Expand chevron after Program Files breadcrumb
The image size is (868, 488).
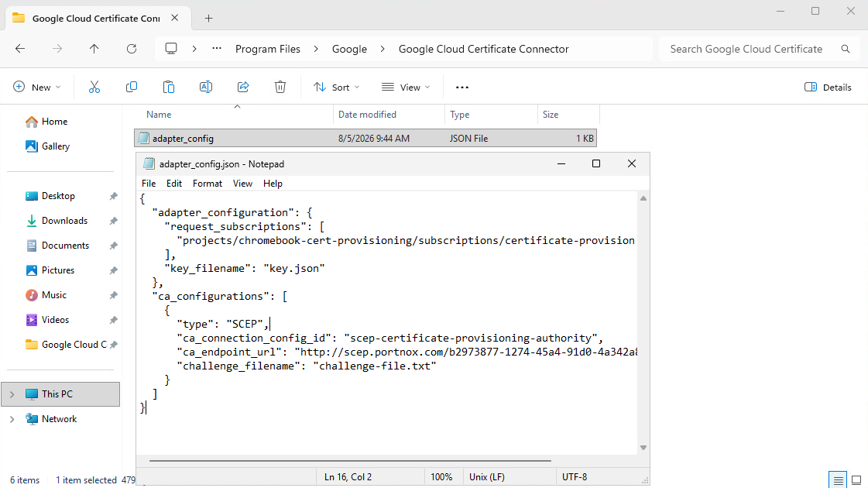click(x=316, y=49)
